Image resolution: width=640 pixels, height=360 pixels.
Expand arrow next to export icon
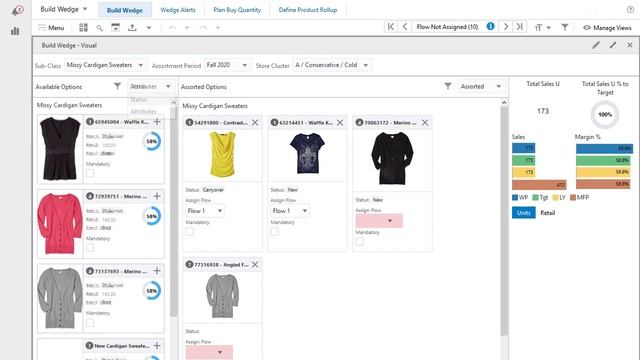click(x=149, y=28)
